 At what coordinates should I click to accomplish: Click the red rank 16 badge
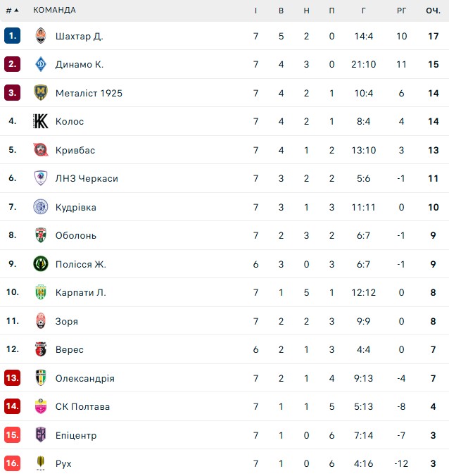pos(13,463)
